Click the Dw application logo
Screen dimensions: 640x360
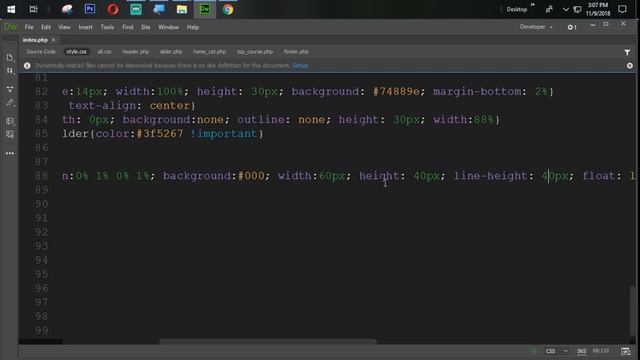10,27
